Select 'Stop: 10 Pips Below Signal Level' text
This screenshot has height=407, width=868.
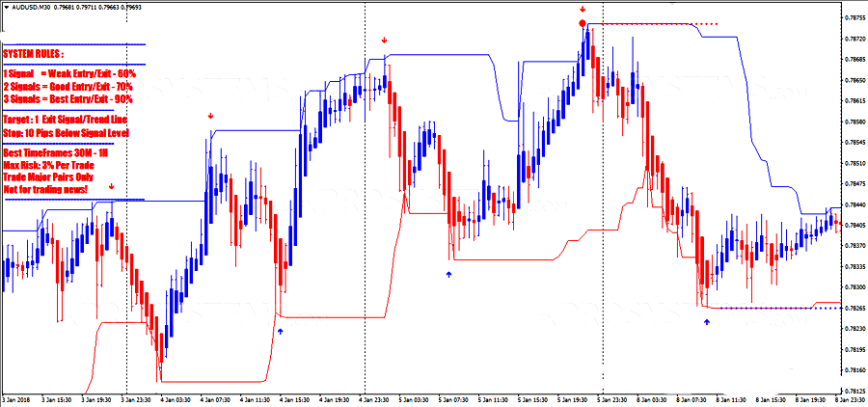click(x=66, y=133)
